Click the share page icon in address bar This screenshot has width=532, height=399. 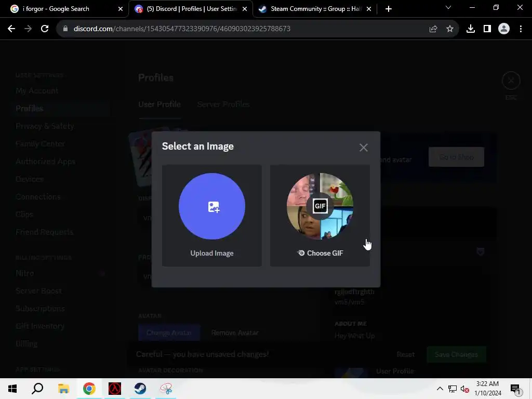tap(433, 29)
